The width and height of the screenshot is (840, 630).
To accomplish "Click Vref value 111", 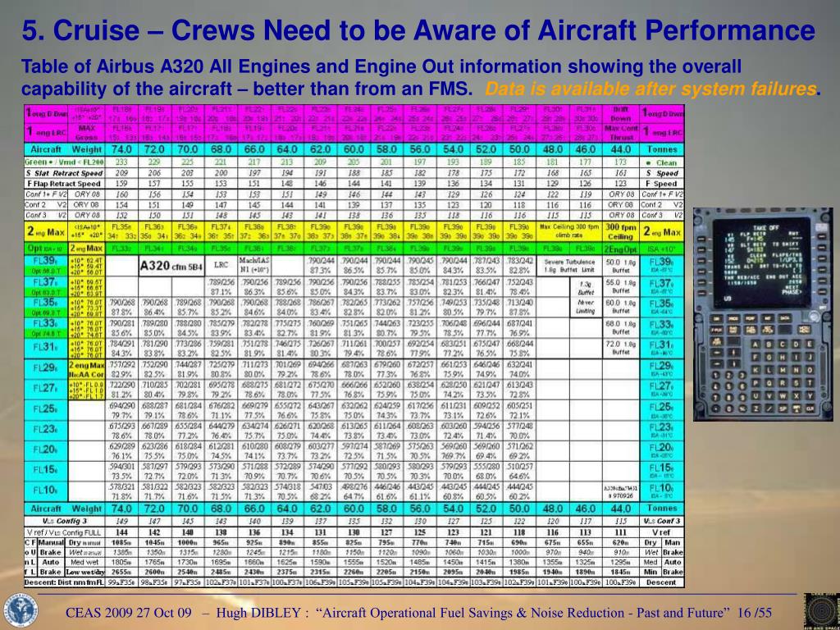I will [x=621, y=532].
